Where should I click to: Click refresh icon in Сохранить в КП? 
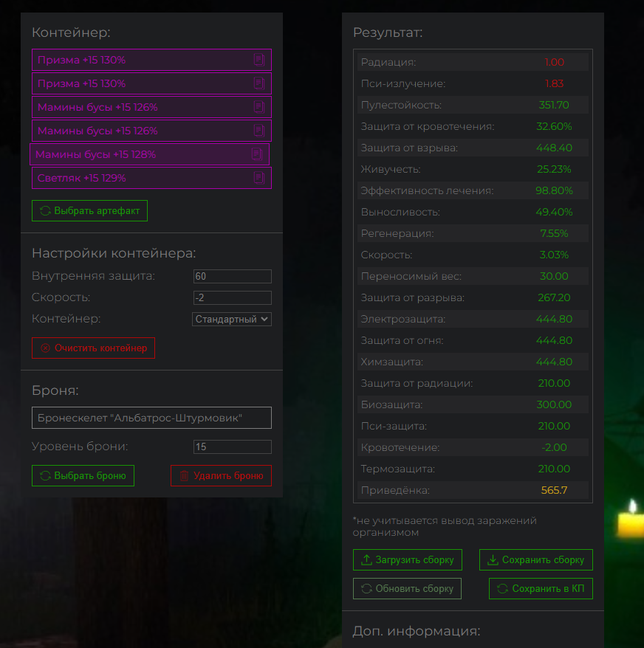502,588
